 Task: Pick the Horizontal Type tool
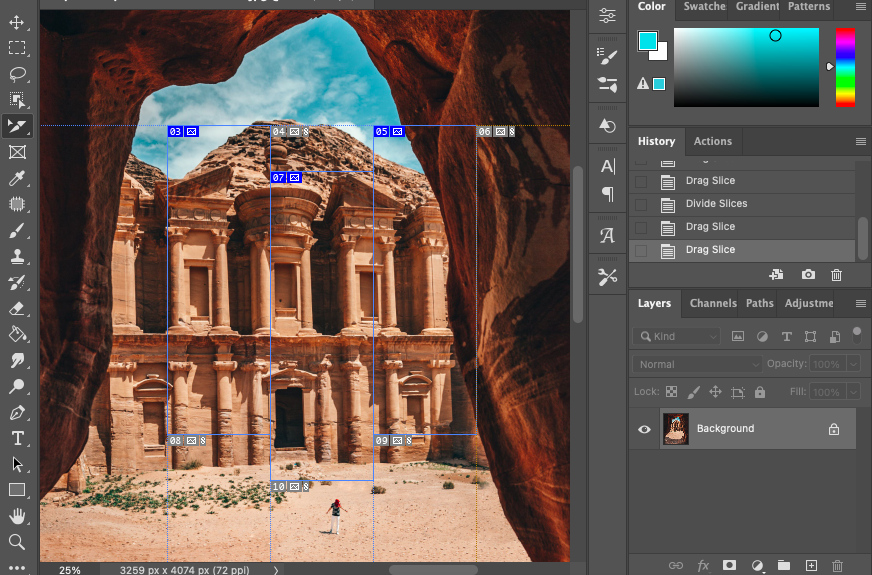(17, 438)
